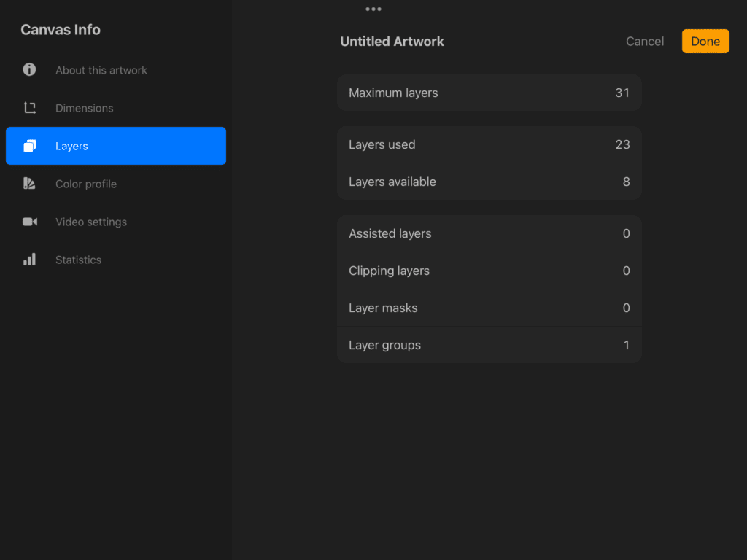Go to Video settings
The height and width of the screenshot is (560, 747).
point(91,222)
